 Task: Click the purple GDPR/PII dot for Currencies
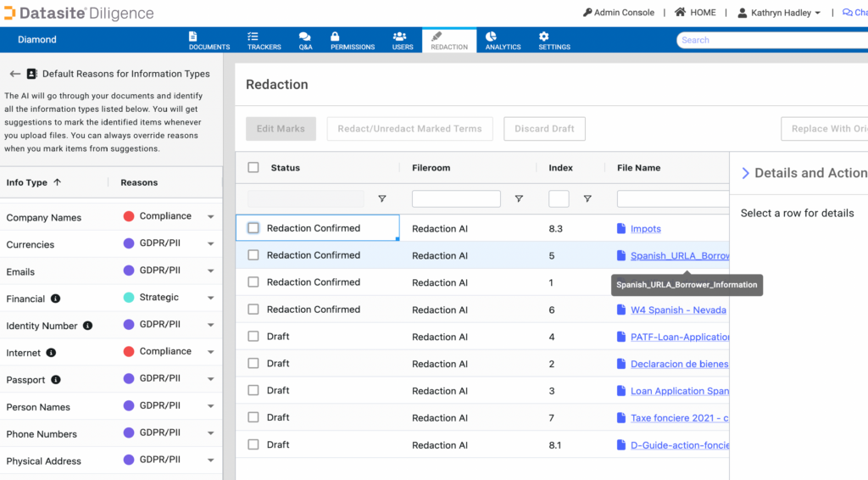tap(129, 243)
